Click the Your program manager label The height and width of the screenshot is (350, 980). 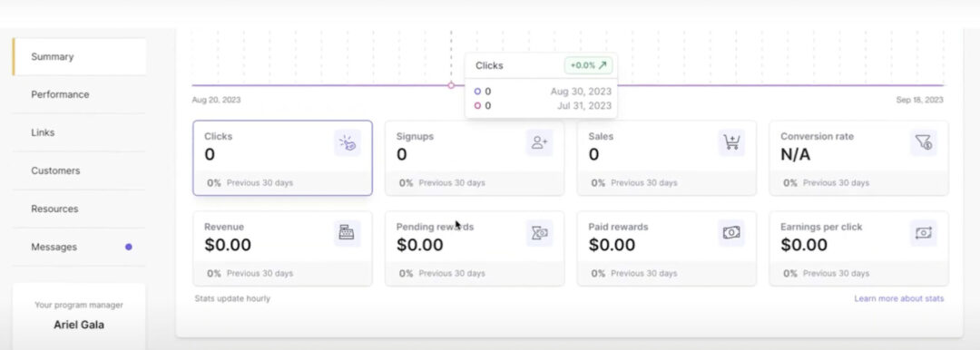[79, 306]
